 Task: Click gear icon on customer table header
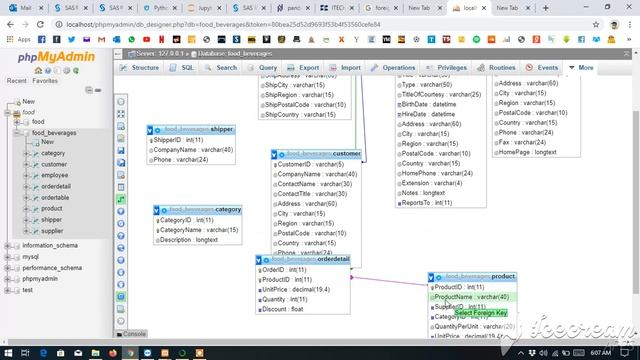282,155
